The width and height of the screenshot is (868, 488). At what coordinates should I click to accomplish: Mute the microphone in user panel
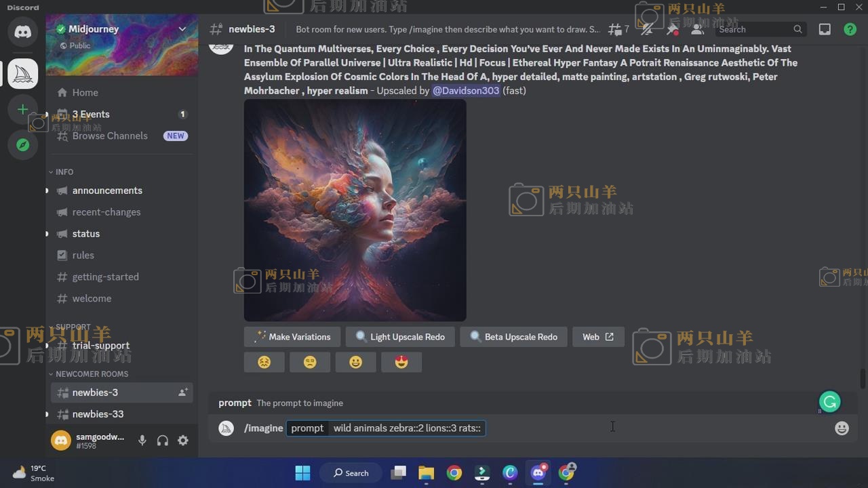pyautogui.click(x=142, y=441)
